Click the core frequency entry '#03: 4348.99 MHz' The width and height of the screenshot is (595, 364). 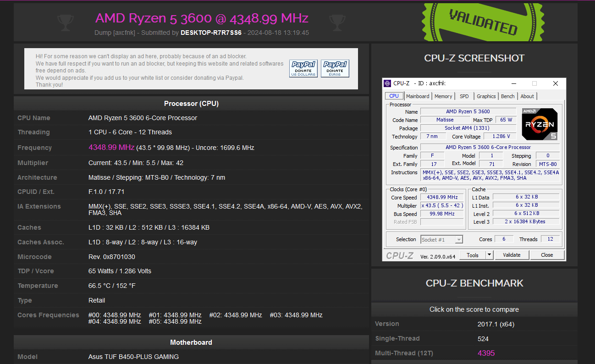[x=296, y=315]
